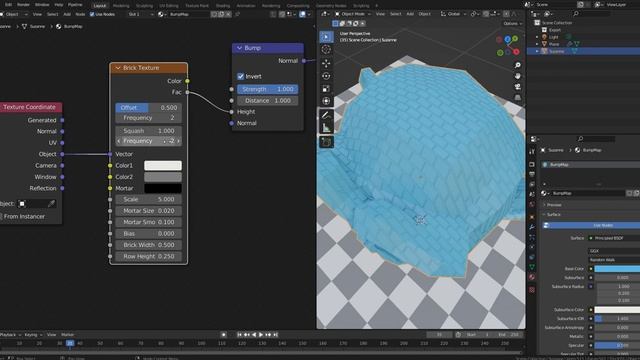Toggle the auto keying record button in timeline

(x=223, y=335)
